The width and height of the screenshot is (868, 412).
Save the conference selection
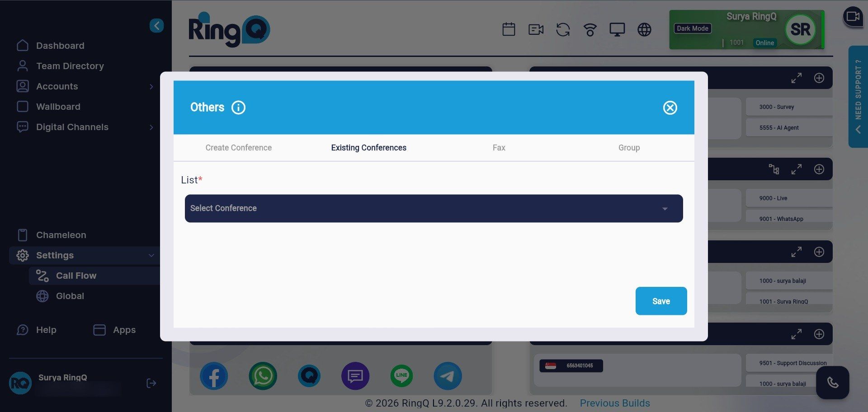[x=661, y=301]
